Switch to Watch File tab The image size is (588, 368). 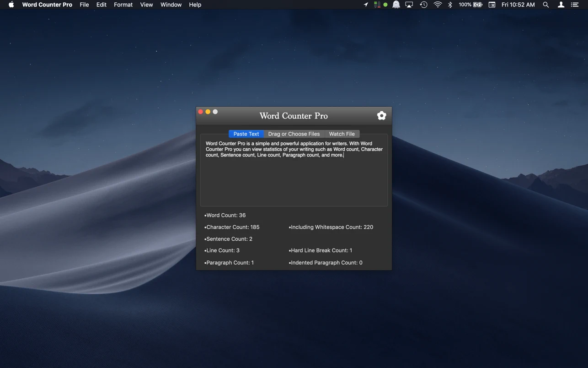[x=342, y=134]
